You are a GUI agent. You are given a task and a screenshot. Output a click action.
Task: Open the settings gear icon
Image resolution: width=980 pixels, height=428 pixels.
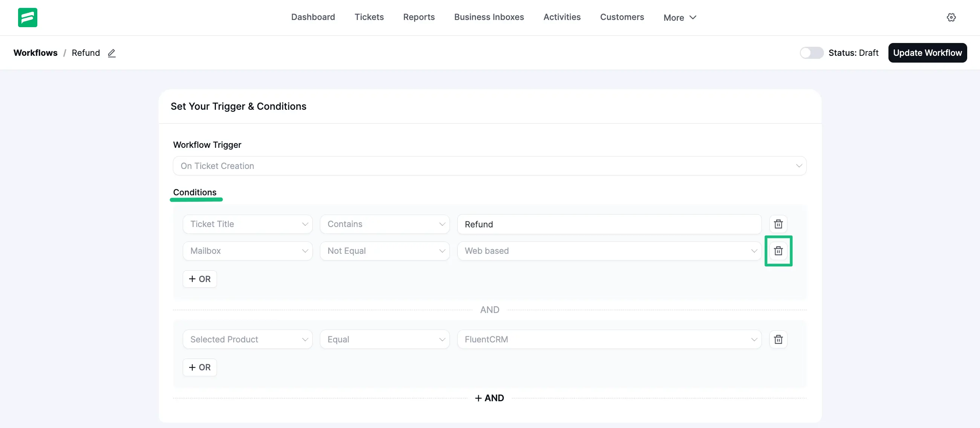click(x=951, y=17)
